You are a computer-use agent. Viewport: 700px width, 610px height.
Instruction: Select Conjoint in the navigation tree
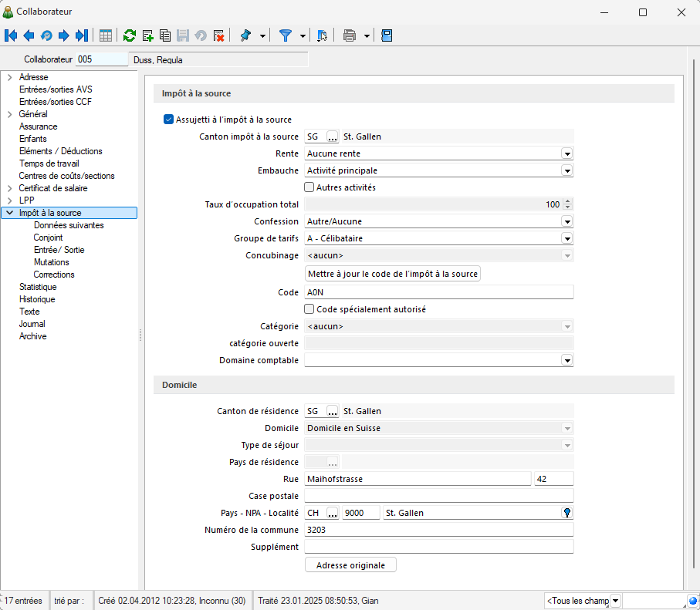tap(48, 238)
